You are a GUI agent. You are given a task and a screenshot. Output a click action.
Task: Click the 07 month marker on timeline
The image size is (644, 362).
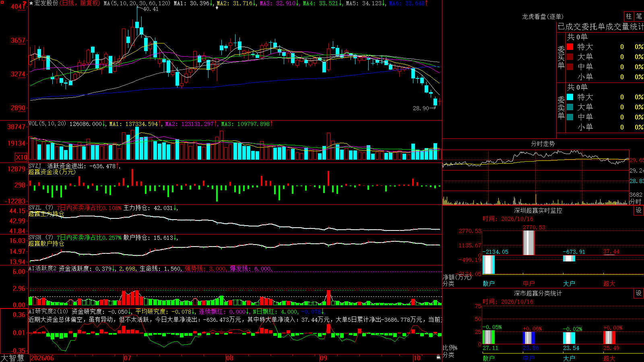128,358
